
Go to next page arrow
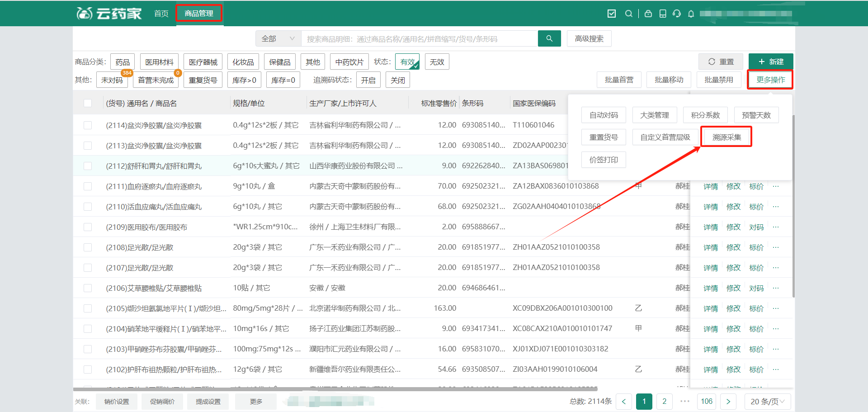click(728, 402)
